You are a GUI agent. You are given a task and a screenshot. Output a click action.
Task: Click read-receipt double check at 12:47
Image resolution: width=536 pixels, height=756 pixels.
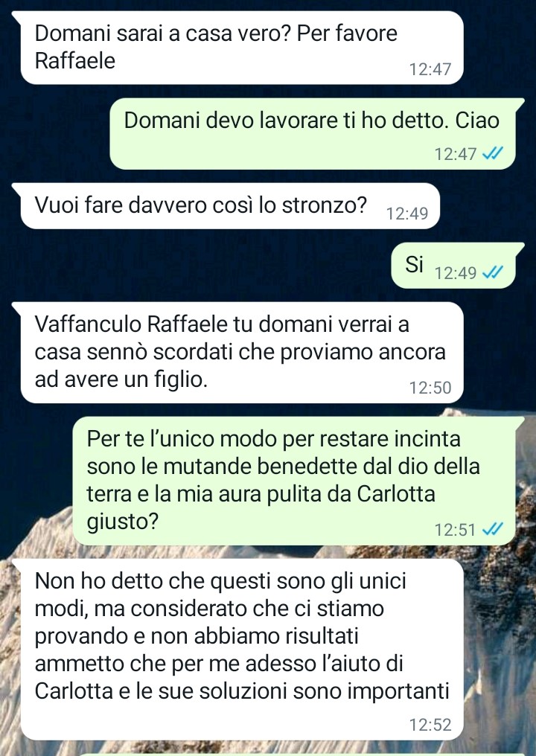493,154
